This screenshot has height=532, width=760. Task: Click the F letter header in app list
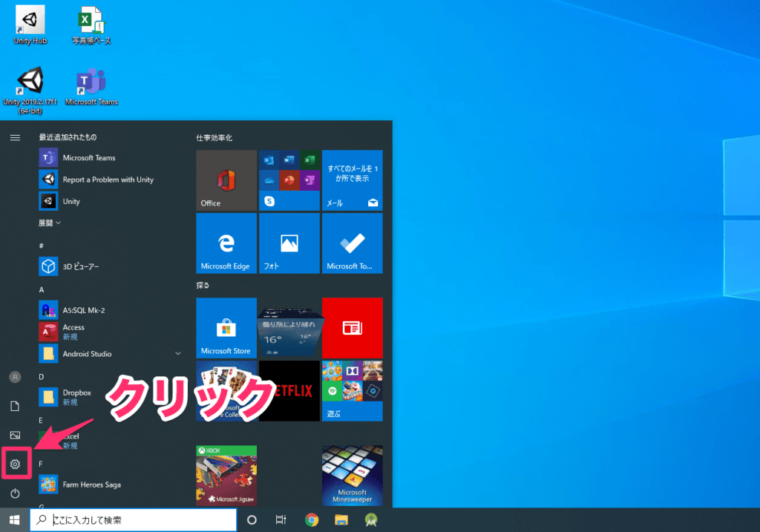[41, 464]
